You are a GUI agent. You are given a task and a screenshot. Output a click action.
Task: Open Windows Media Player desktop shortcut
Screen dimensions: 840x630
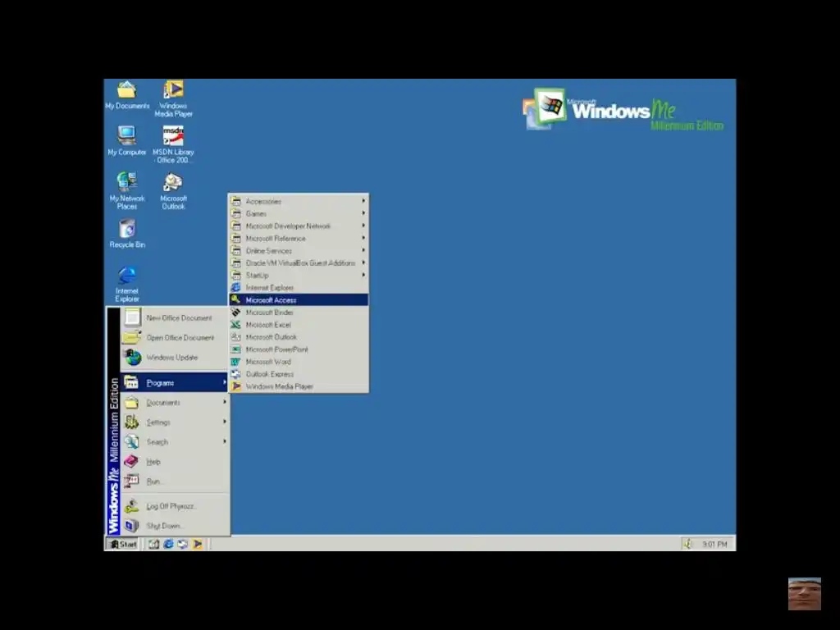tap(173, 99)
